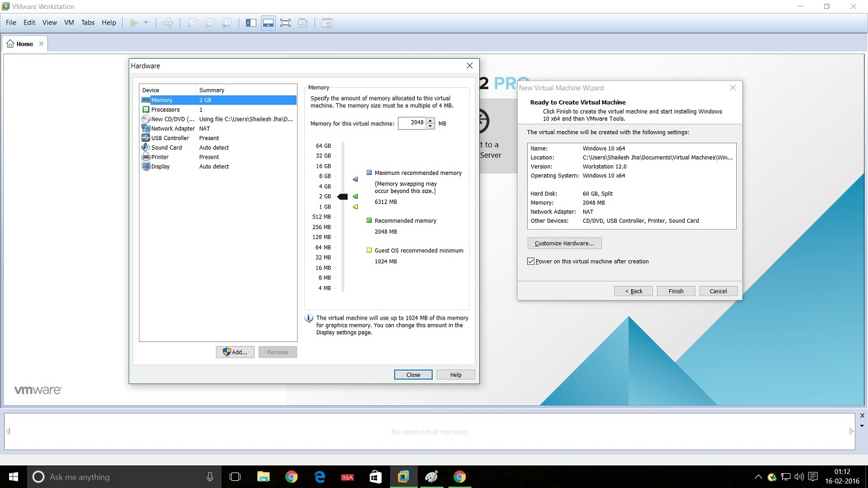This screenshot has width=868, height=488.
Task: Decrease memory with the down stepper arrow
Action: [x=431, y=127]
